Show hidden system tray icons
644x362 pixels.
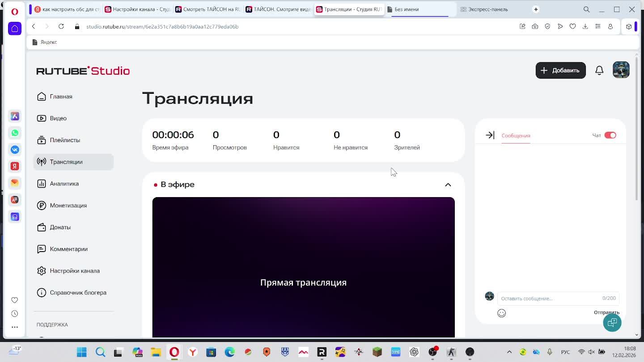pyautogui.click(x=509, y=352)
